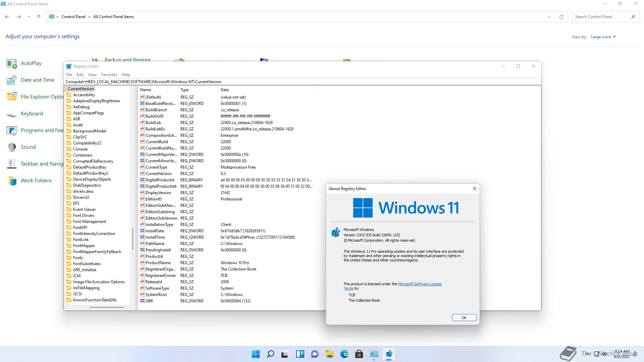Screen dimensions: 644x362
Task: Click the tree pane horizontal scrollbar
Action: coord(107,307)
